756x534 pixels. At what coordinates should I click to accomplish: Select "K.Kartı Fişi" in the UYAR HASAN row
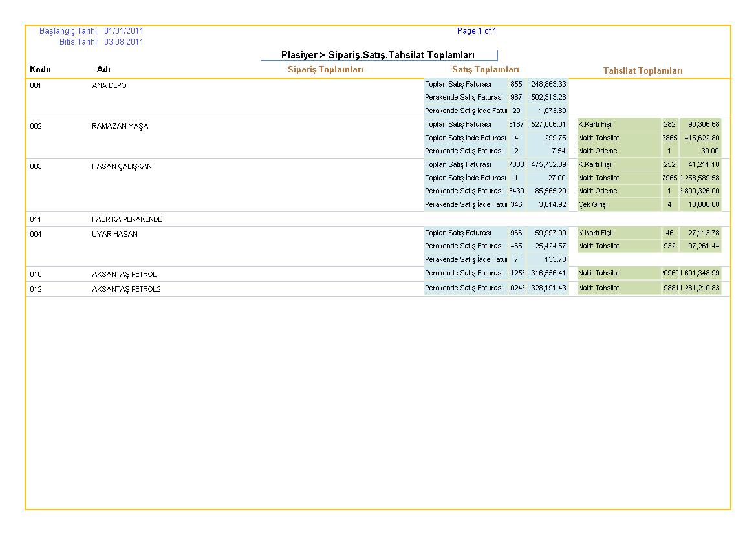(x=595, y=233)
